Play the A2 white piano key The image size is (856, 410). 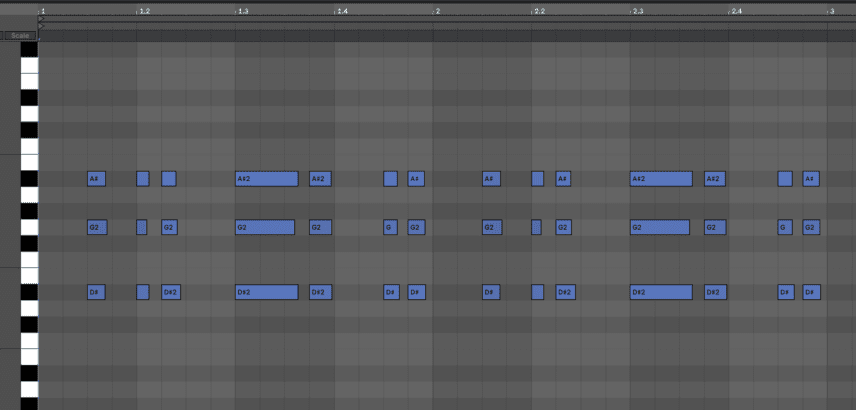tap(29, 195)
